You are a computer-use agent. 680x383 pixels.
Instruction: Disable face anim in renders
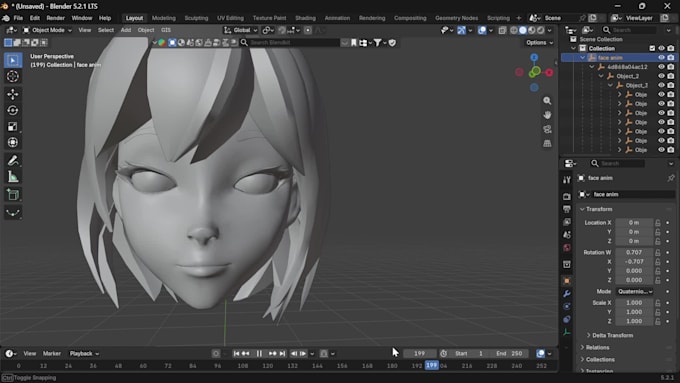click(671, 57)
